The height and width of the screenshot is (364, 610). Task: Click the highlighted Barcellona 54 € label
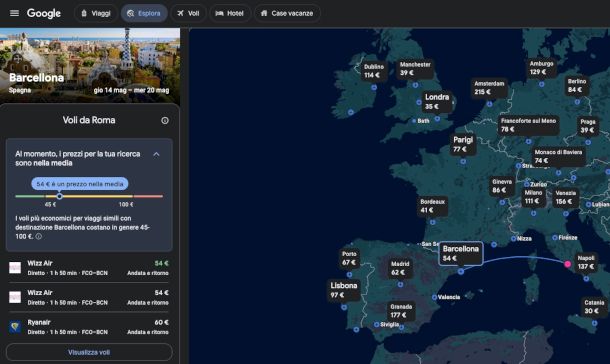(461, 254)
